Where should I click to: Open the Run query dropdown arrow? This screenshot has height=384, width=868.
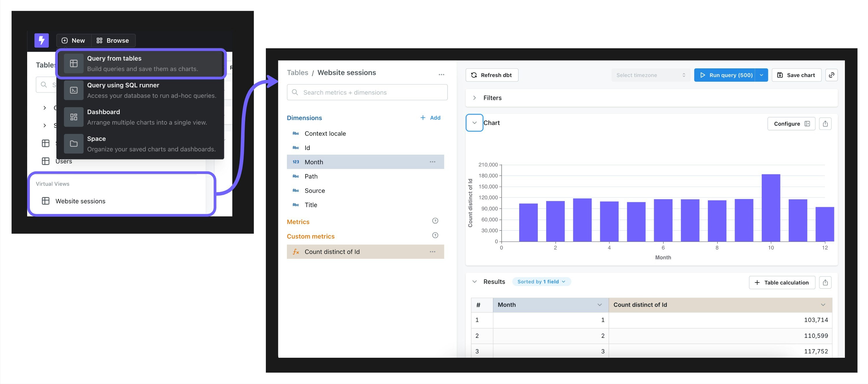point(761,75)
